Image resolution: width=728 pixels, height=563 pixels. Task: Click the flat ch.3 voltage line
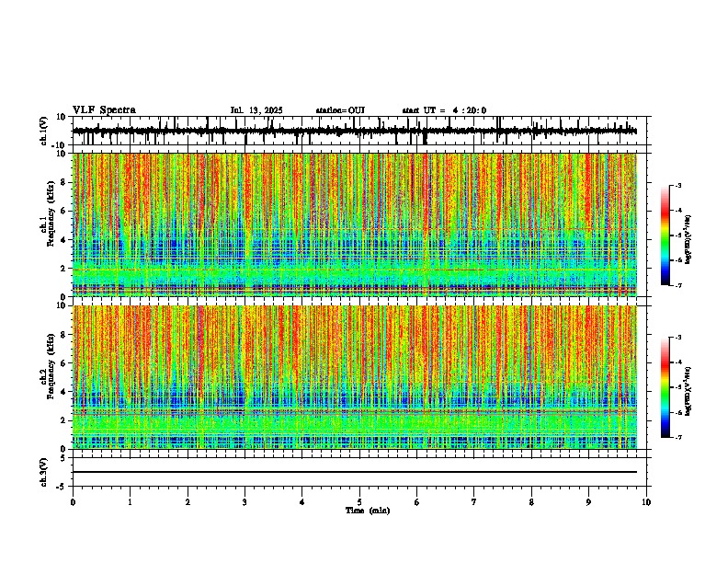pyautogui.click(x=354, y=472)
